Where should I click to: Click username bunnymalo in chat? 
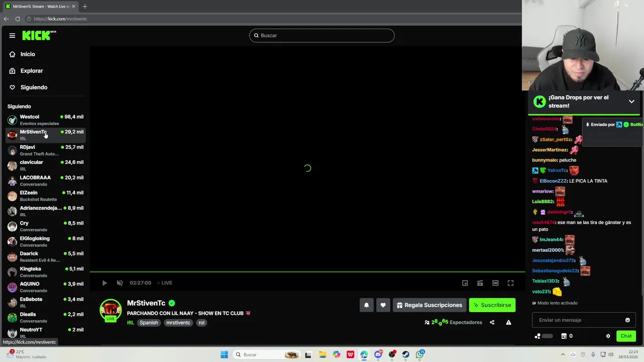[x=544, y=160]
